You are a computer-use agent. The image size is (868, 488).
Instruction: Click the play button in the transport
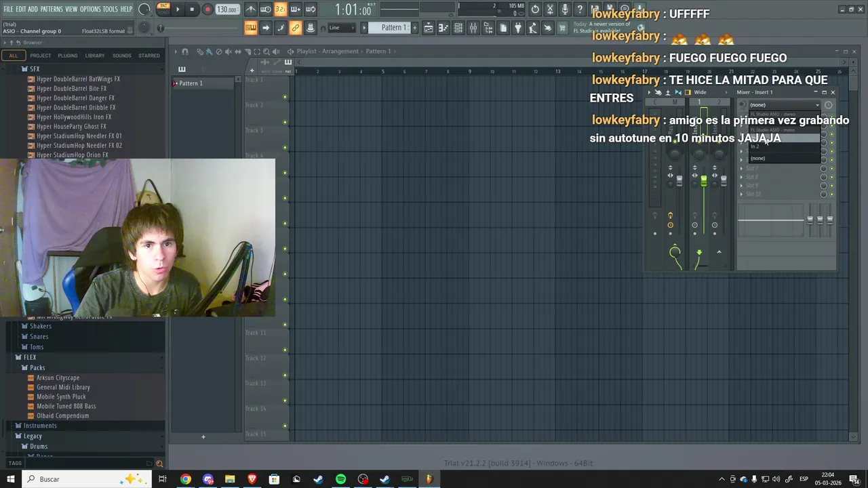(178, 9)
